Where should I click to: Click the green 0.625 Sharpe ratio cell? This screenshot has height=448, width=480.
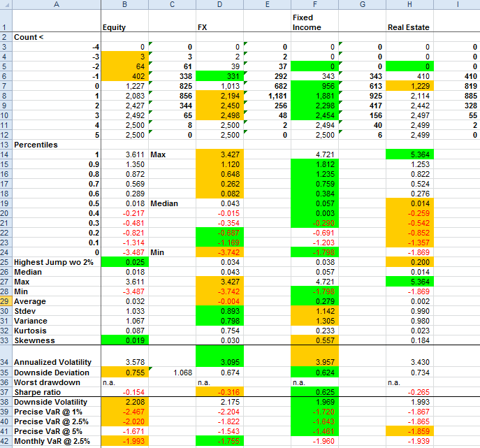coord(314,392)
